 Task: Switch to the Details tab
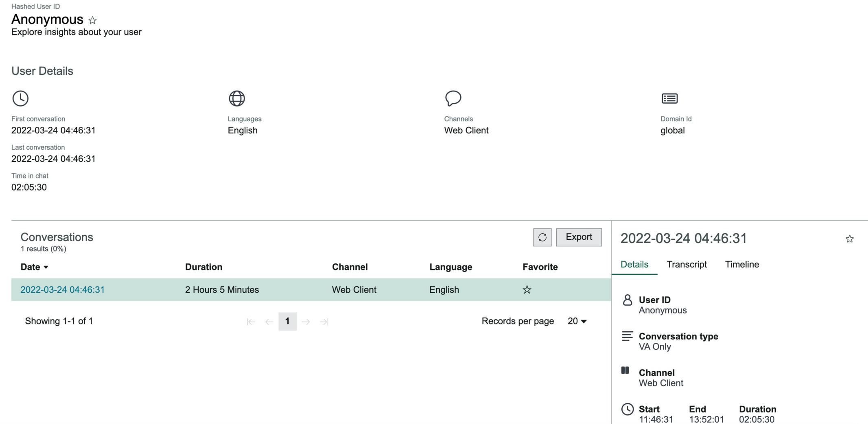coord(634,265)
